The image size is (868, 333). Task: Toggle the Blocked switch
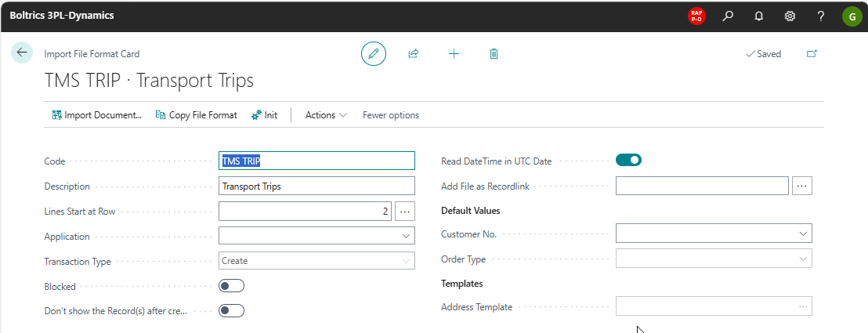[232, 286]
